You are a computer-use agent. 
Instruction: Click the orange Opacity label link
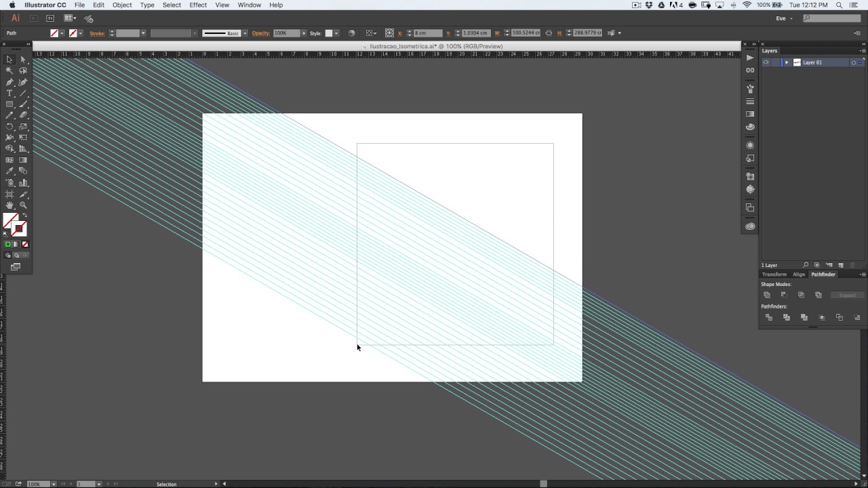pos(260,33)
